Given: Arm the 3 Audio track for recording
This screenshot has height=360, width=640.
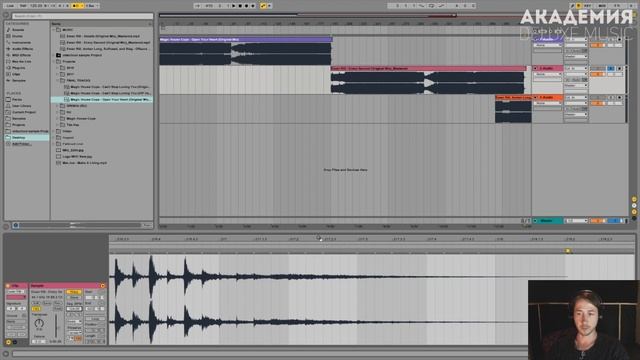Looking at the screenshot, I should 620,98.
